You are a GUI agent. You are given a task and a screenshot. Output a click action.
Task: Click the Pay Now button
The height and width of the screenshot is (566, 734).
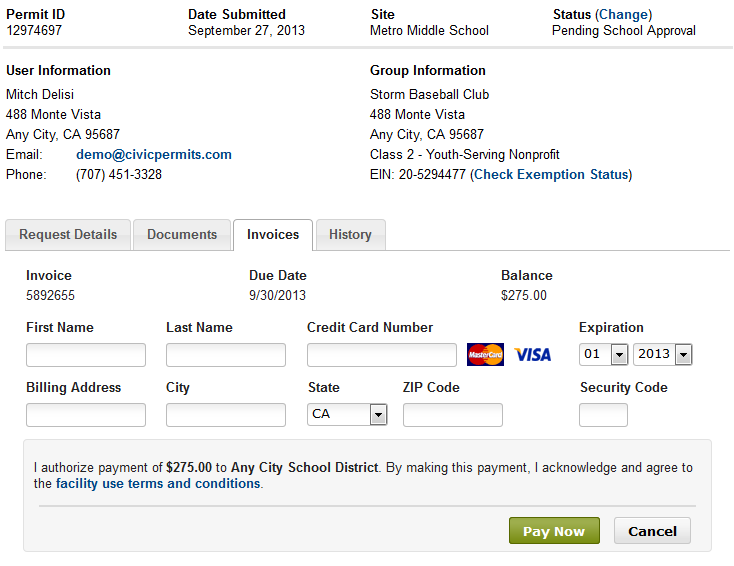coord(554,531)
